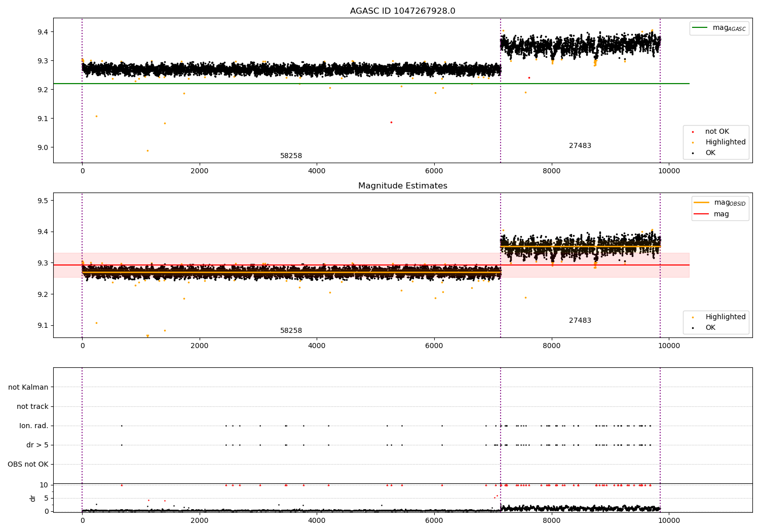The width and height of the screenshot is (760, 532).
Task: Click the "OBS not OK" axis label
Action: point(28,464)
